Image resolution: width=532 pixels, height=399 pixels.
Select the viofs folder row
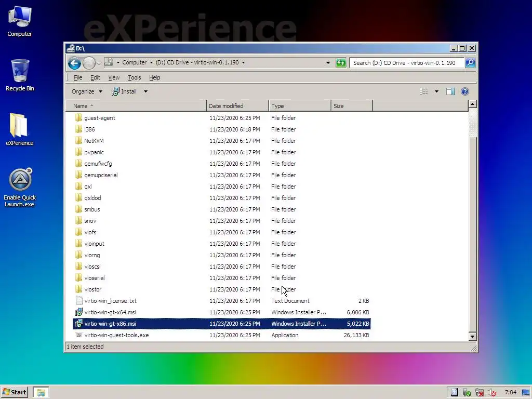[222, 232]
